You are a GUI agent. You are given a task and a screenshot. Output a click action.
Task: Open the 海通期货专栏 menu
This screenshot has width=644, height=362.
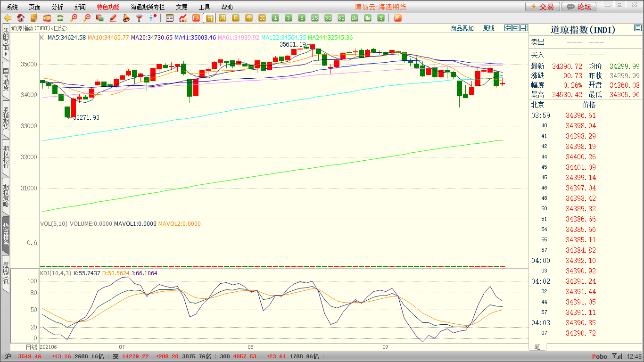(x=148, y=7)
